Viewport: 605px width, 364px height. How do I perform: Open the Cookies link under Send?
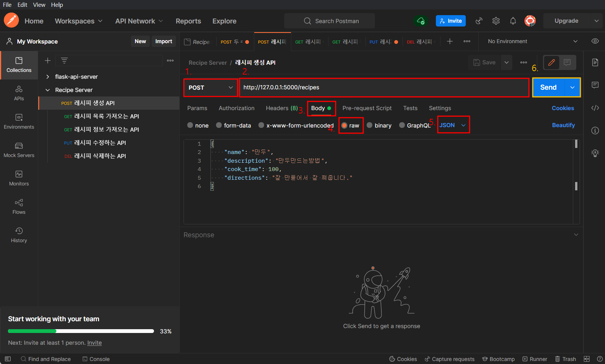563,108
